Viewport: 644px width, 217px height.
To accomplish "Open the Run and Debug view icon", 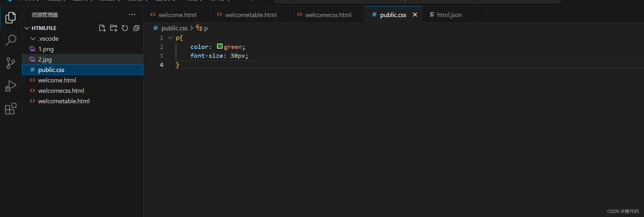I will [11, 86].
